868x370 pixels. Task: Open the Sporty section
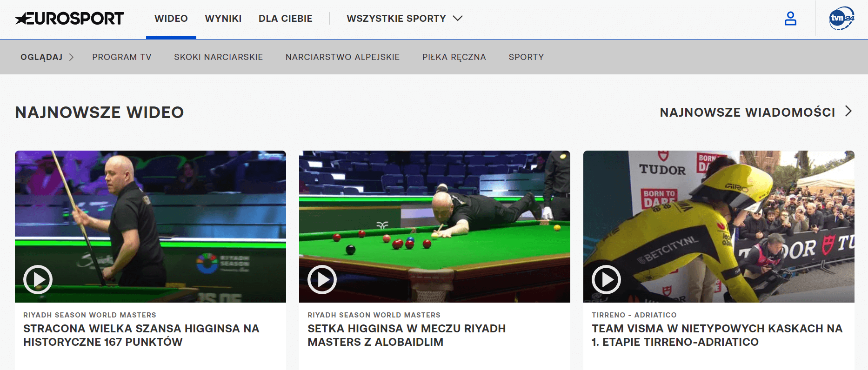(x=526, y=57)
